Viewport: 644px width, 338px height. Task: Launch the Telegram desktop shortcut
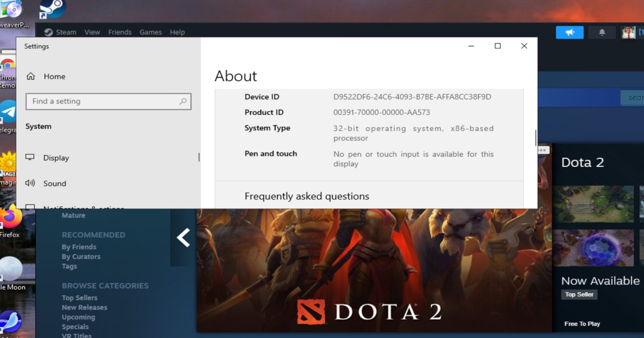[x=8, y=112]
